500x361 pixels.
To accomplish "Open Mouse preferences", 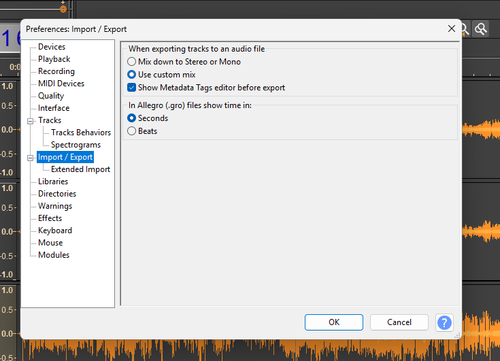I will tap(50, 243).
